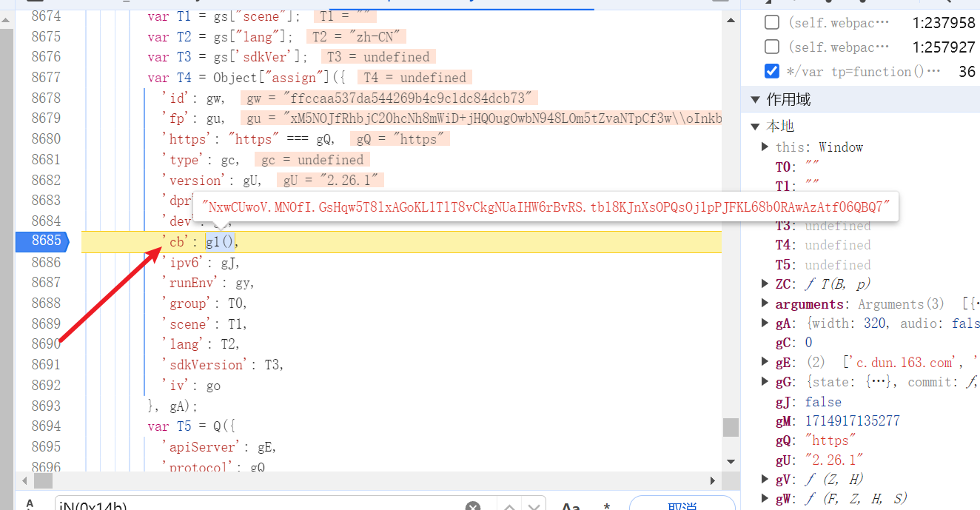Image resolution: width=980 pixels, height=510 pixels.
Task: Open breakpoint location 1:237958
Action: point(944,23)
